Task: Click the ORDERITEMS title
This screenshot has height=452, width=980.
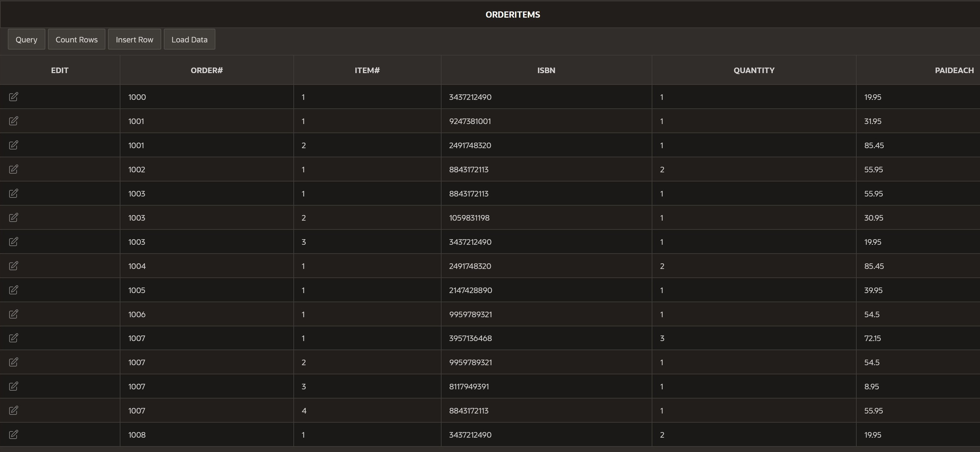Action: (x=512, y=14)
